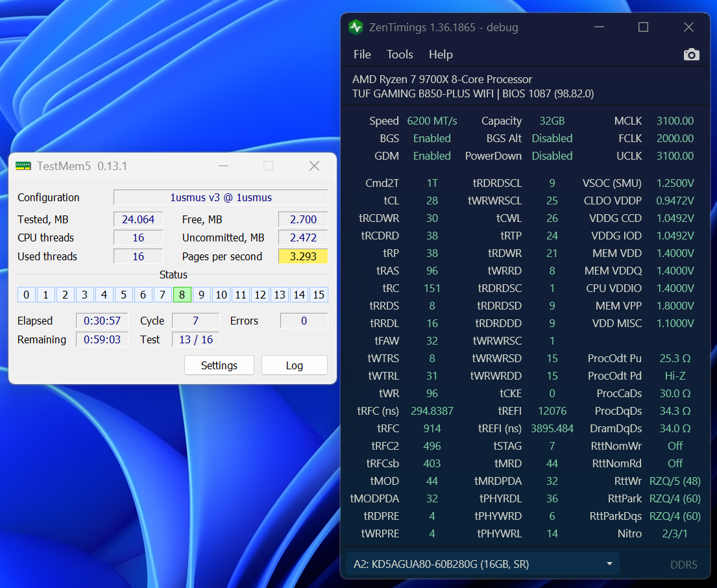The height and width of the screenshot is (588, 717).
Task: Click the Nitro value 2/3/1
Action: pos(675,533)
